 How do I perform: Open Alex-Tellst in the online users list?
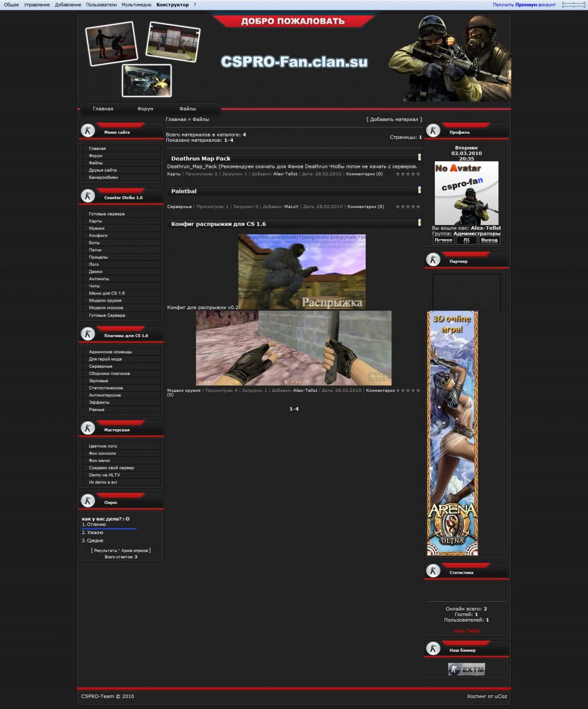pos(467,631)
